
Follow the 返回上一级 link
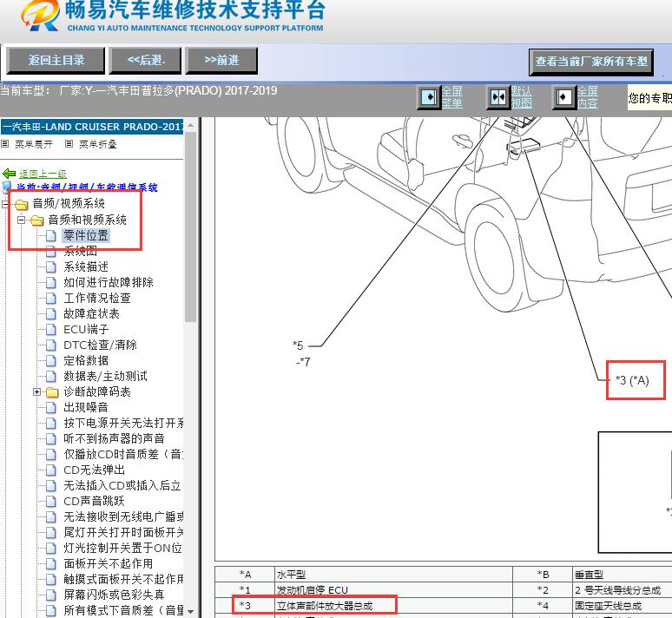coord(43,174)
